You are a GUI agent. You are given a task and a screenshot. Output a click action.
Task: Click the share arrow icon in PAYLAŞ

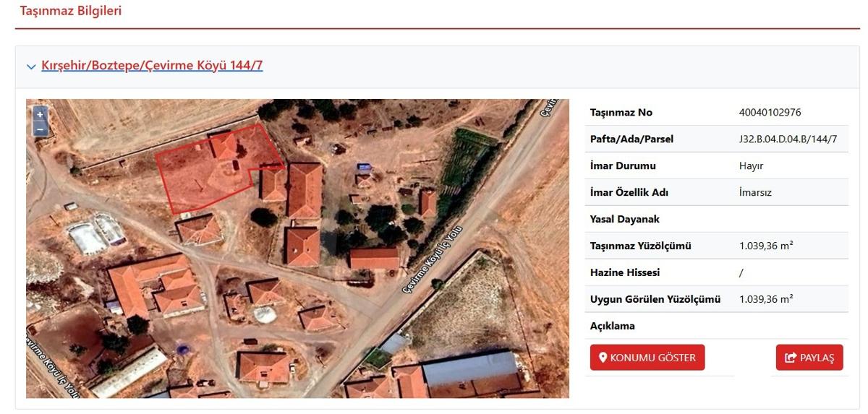(x=790, y=358)
